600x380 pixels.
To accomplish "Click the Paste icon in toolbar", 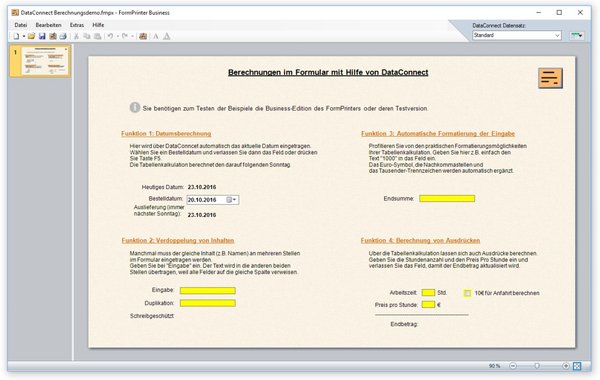I will click(x=98, y=36).
